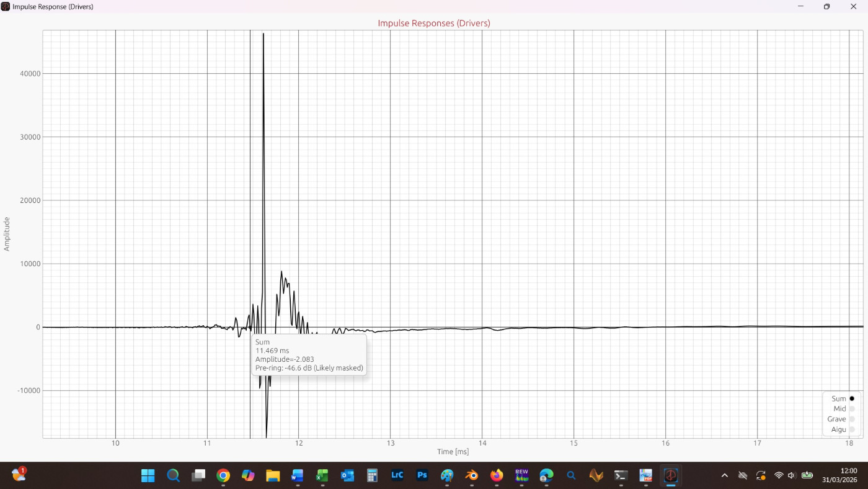
Task: Open the Windows Start menu
Action: [x=148, y=475]
